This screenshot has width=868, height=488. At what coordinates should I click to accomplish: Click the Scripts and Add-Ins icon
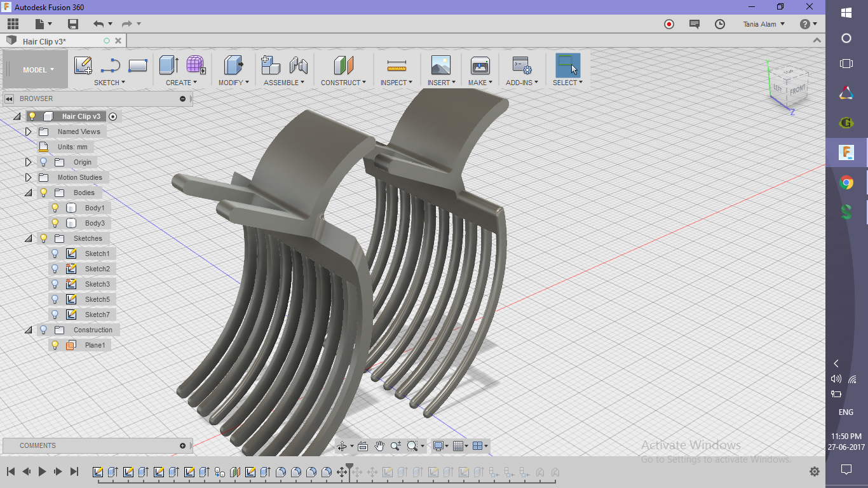coord(522,65)
